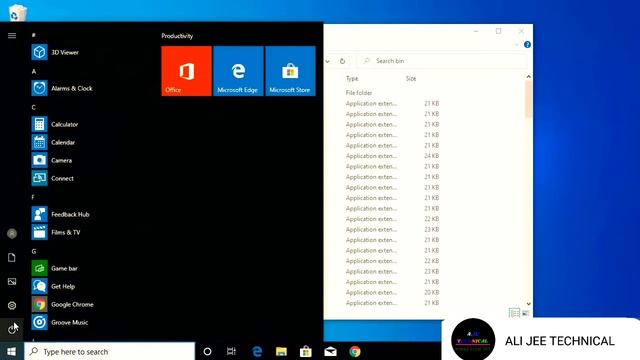640x360 pixels.
Task: Open File Explorer from taskbar
Action: pyautogui.click(x=281, y=351)
